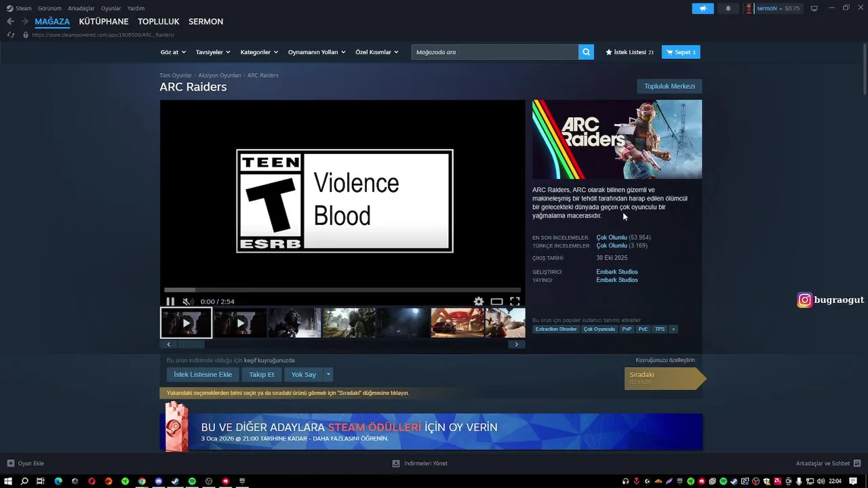Open the Kategoriler dropdown
868x488 pixels.
click(x=260, y=52)
